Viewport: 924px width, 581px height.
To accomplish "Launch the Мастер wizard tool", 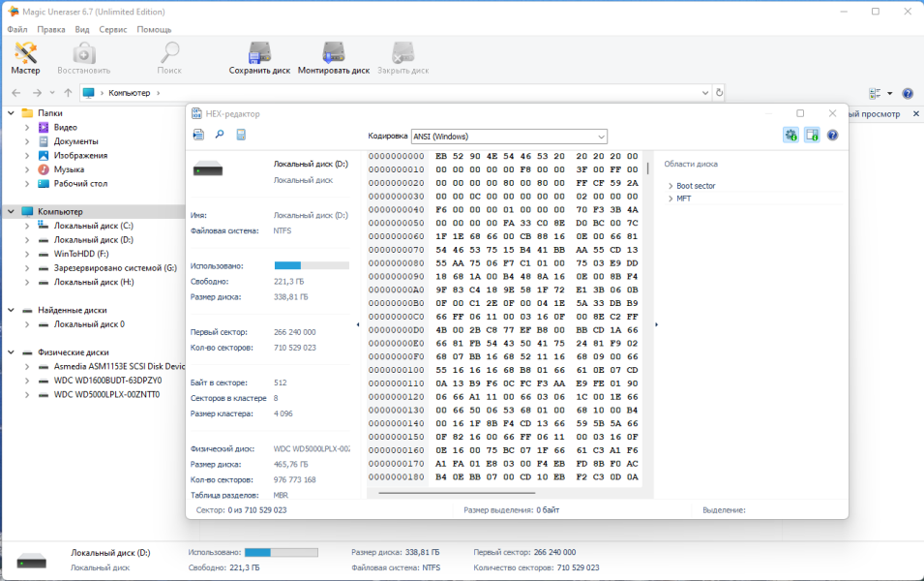I will tap(25, 58).
